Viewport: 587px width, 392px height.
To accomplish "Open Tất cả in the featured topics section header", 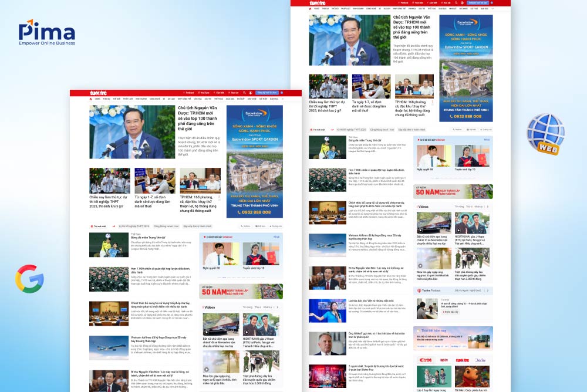I will (276, 236).
